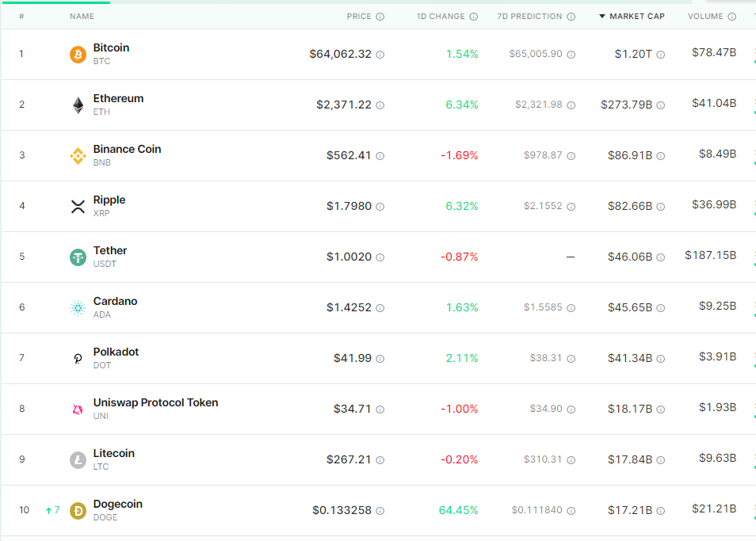Click the Ripple XRP logo

pos(78,207)
